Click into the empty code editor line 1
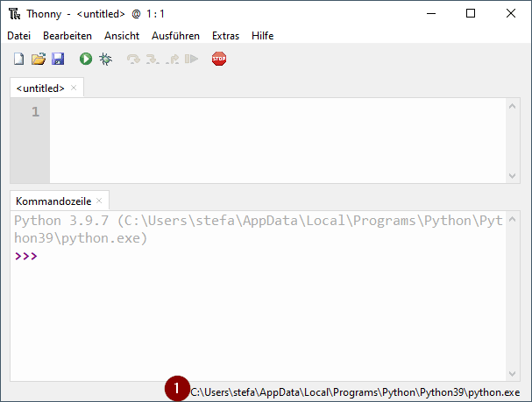 (x=263, y=112)
